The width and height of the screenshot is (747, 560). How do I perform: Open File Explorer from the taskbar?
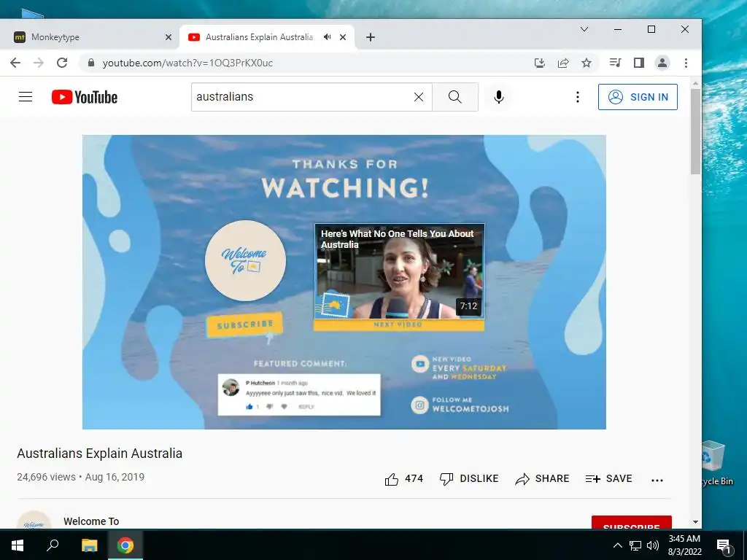(x=89, y=545)
